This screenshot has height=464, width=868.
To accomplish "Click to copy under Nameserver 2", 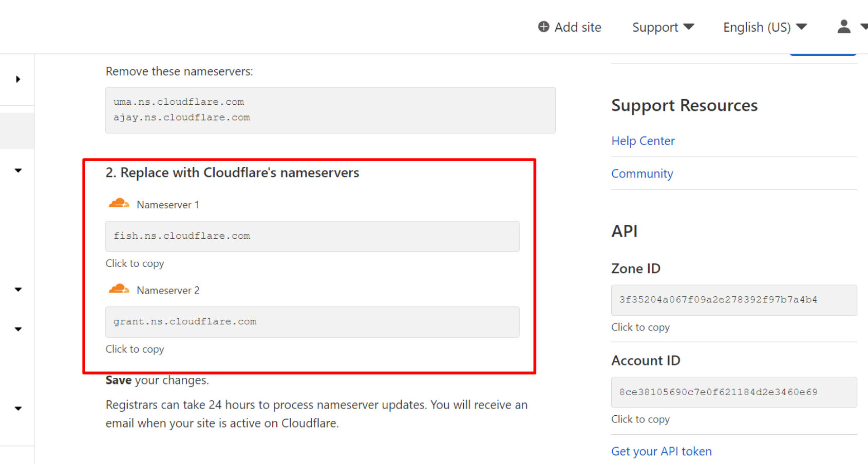I will 135,349.
